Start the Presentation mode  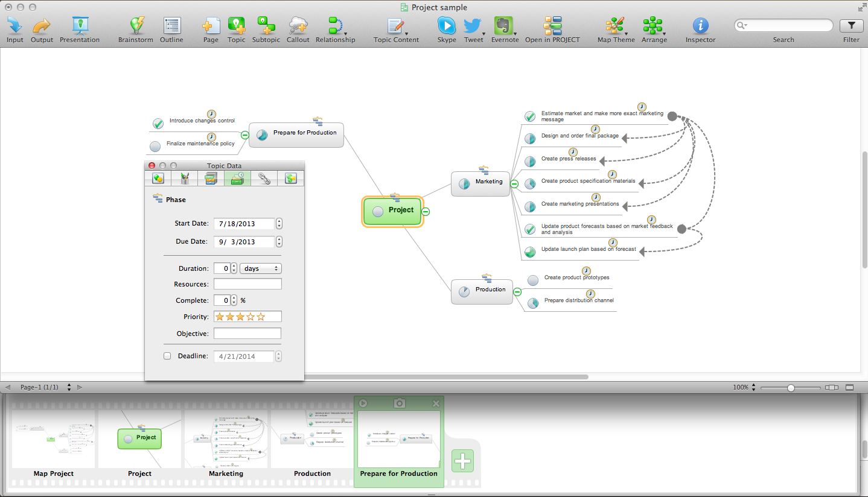click(80, 26)
